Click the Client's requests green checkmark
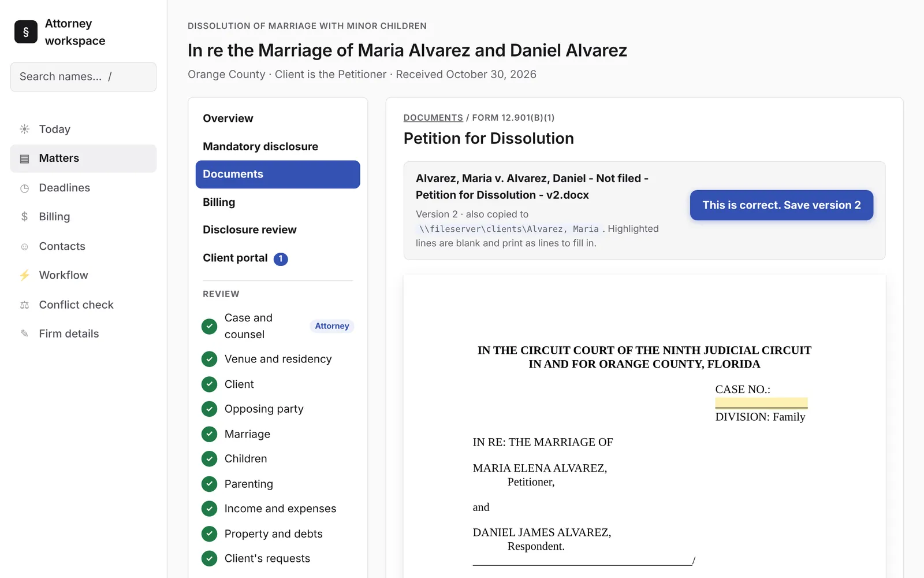The height and width of the screenshot is (578, 924). point(209,558)
